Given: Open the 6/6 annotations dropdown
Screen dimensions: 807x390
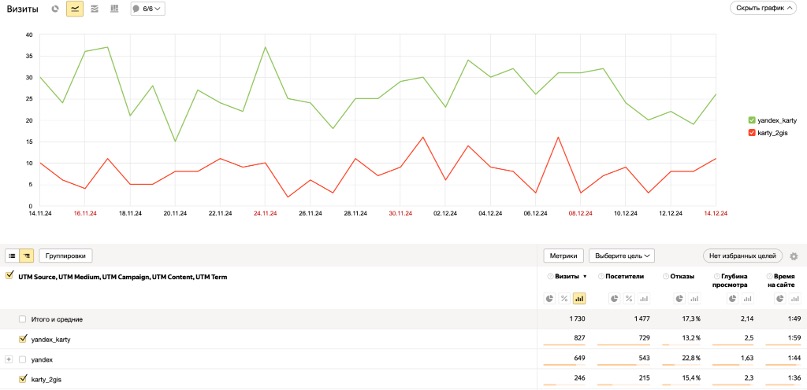Looking at the screenshot, I should pos(148,9).
